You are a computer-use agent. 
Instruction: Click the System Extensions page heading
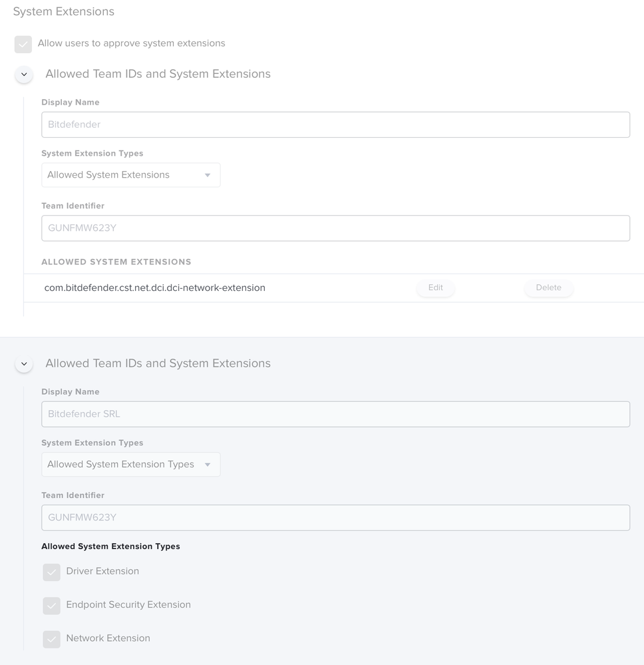(64, 11)
